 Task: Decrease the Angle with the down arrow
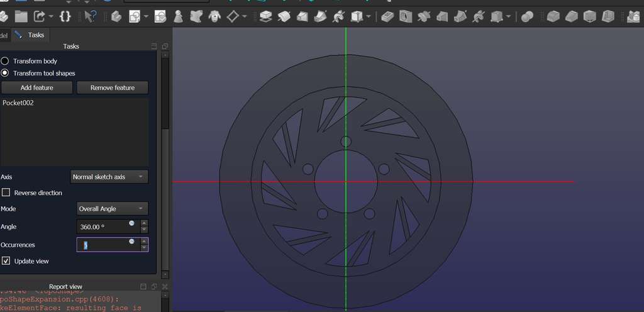[144, 230]
